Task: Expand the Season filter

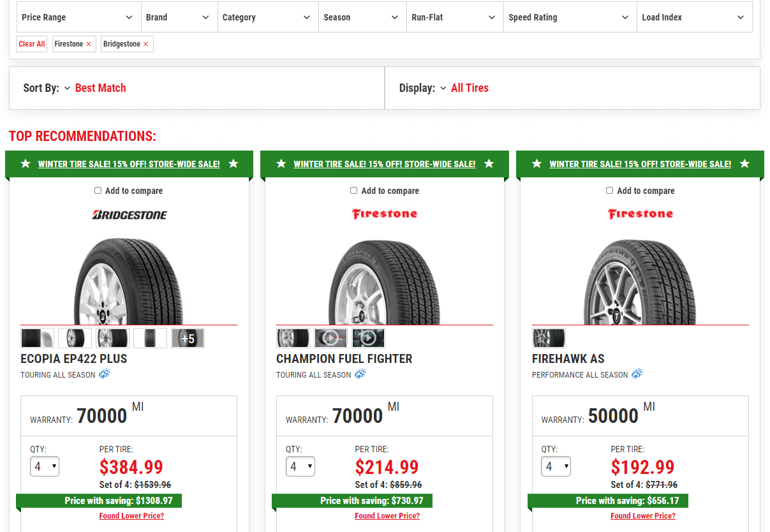Action: click(x=362, y=17)
